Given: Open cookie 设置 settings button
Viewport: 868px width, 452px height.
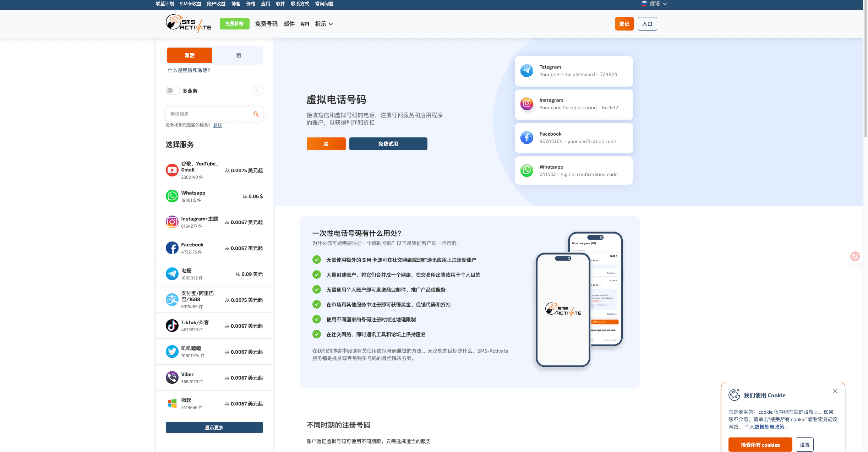Looking at the screenshot, I should click(x=804, y=445).
